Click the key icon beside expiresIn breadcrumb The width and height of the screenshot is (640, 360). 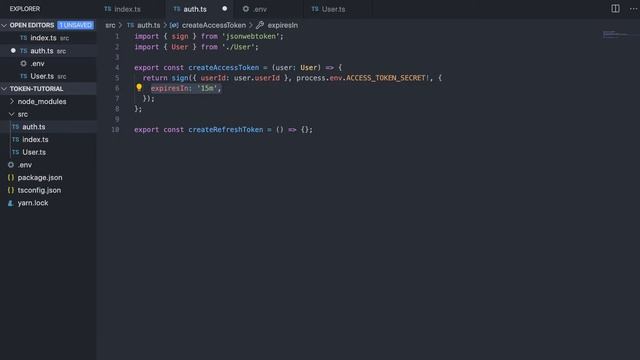[260, 25]
